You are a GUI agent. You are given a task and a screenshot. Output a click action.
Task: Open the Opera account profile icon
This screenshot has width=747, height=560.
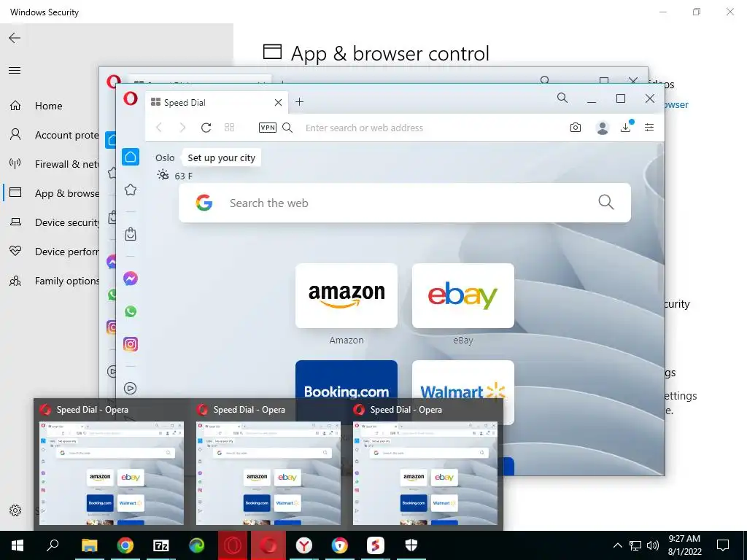(602, 128)
